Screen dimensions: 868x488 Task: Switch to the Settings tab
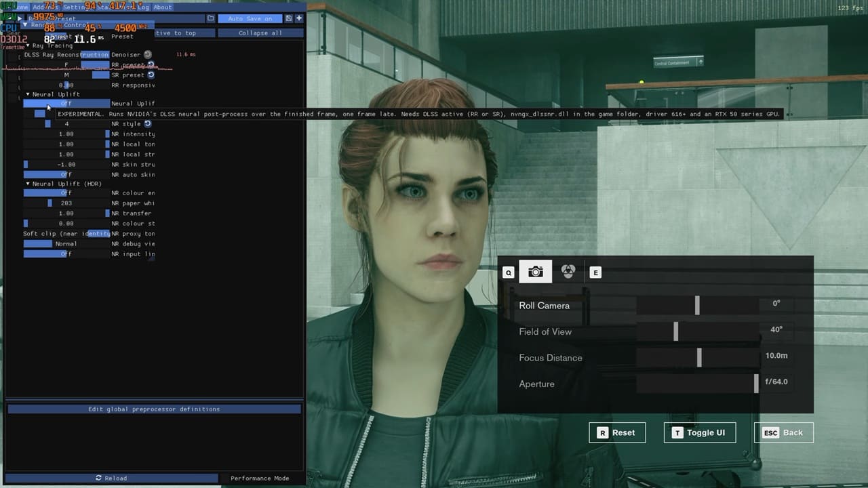(75, 7)
